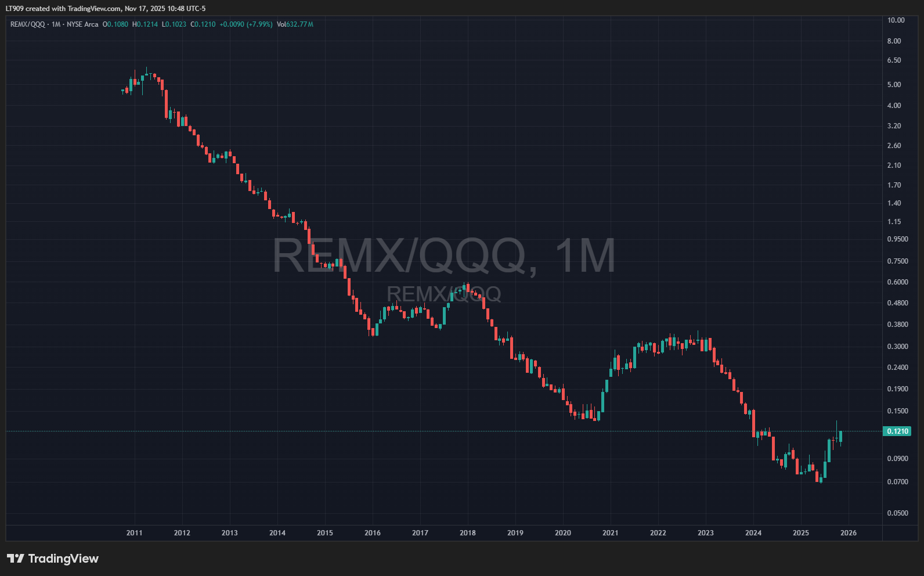The width and height of the screenshot is (924, 576).
Task: Click the 2013 label on time axis
Action: (230, 533)
